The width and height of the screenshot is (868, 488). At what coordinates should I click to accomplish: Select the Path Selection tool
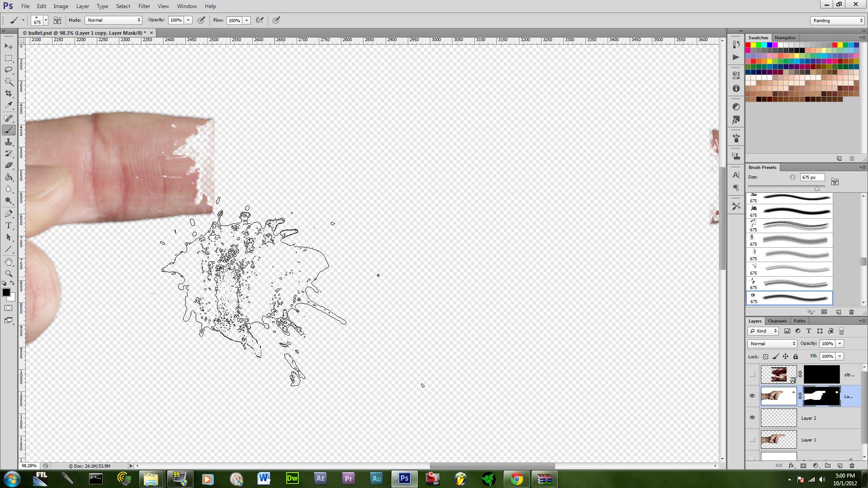pos(9,237)
